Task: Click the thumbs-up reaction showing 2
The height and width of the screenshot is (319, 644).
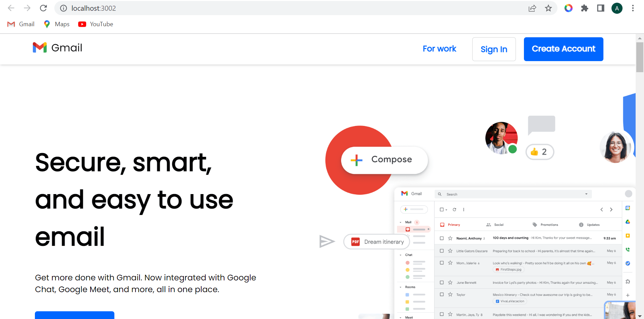Action: click(540, 152)
